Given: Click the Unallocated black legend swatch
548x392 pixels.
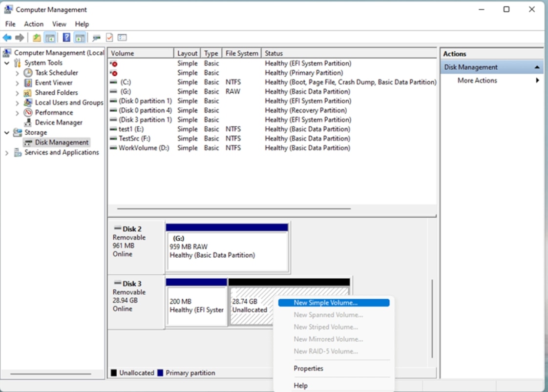Looking at the screenshot, I should (114, 373).
